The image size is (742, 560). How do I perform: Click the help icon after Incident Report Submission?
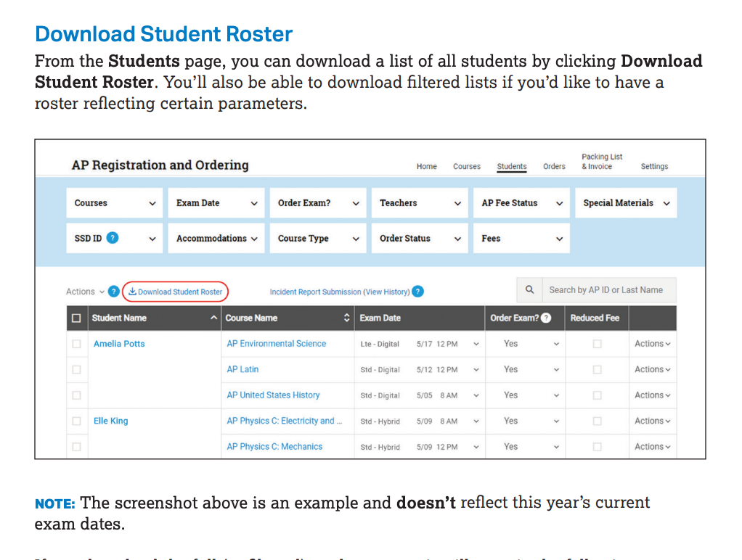417,292
